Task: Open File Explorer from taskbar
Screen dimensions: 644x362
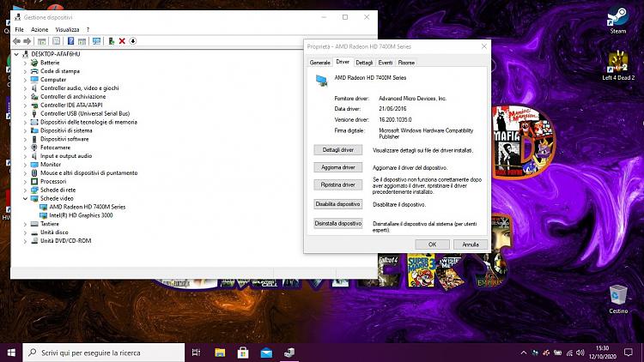Action: [220, 353]
